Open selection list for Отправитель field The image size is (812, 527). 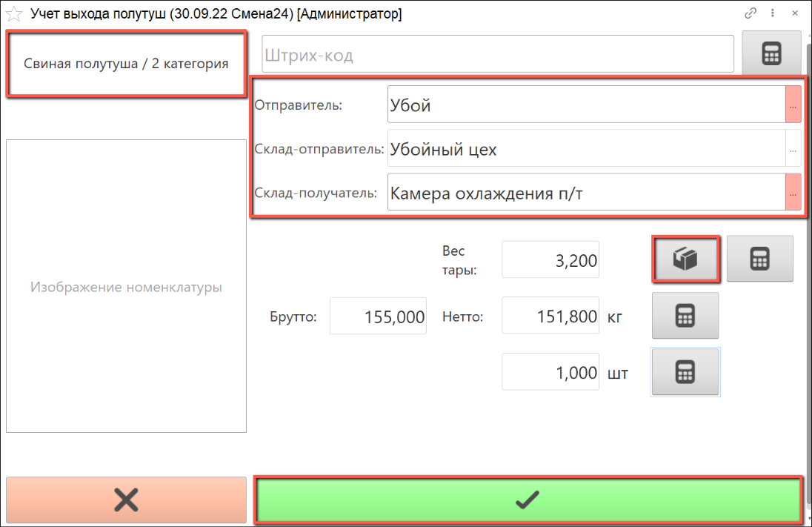point(793,106)
